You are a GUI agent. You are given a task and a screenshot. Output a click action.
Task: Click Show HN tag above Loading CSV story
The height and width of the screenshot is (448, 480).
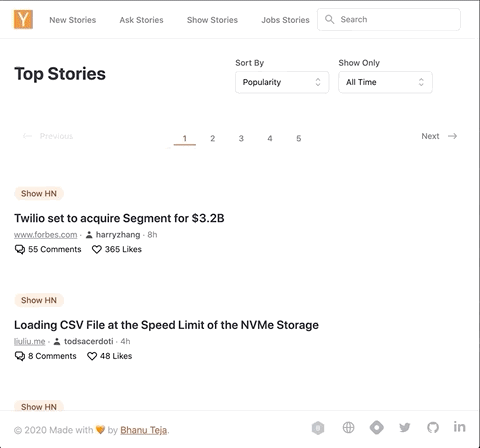[x=39, y=300]
